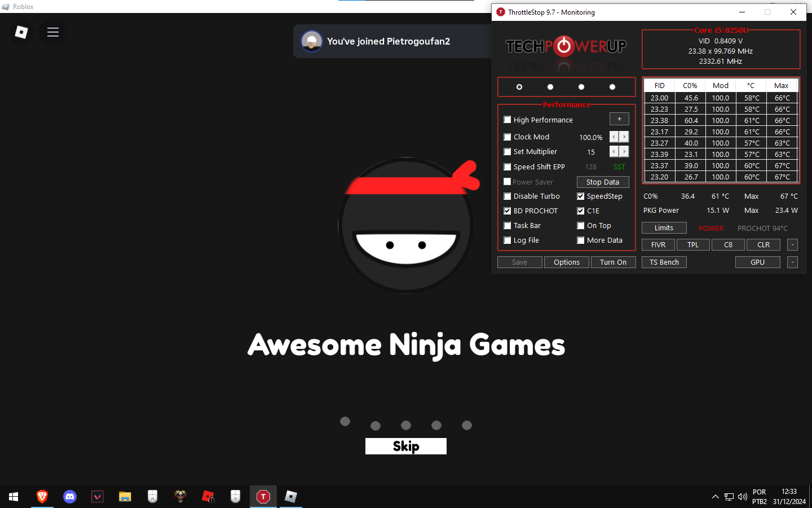Click the TechPowerUp logo in ThrottleStop
Screen dimensions: 812x508
click(566, 46)
